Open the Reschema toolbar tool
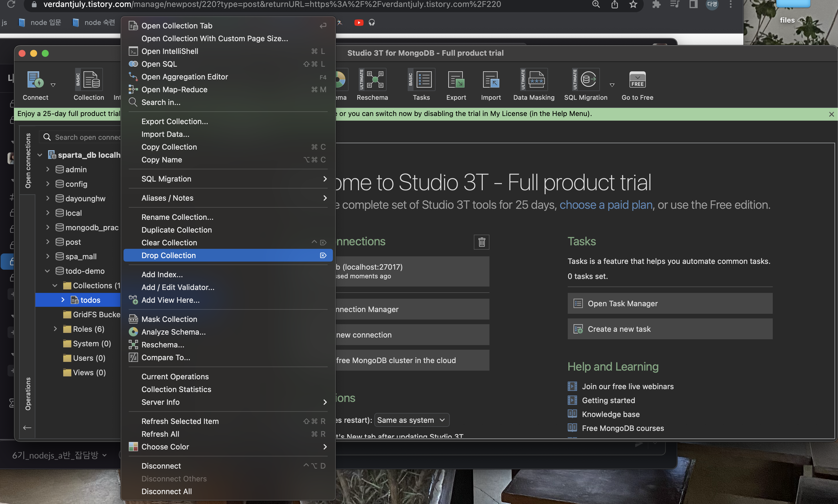Viewport: 838px width, 504px height. pyautogui.click(x=372, y=80)
